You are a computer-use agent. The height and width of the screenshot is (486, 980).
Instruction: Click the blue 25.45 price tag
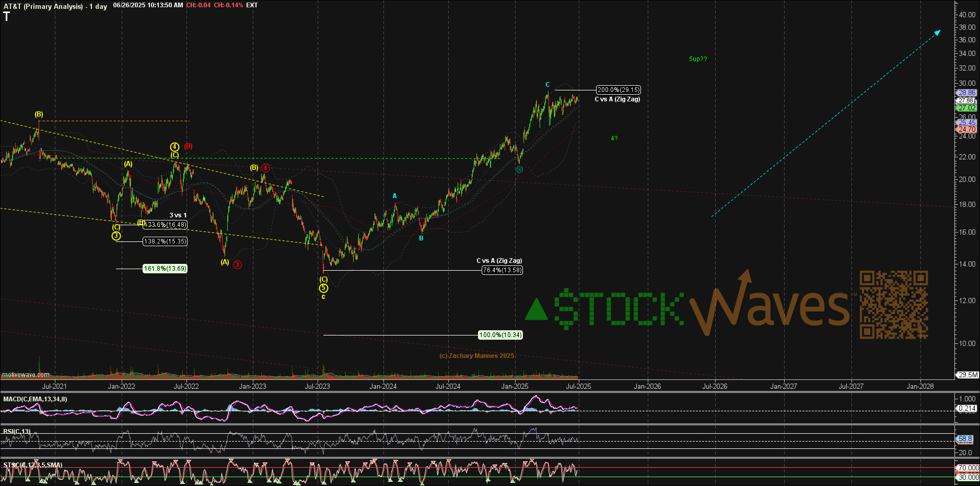[x=966, y=122]
